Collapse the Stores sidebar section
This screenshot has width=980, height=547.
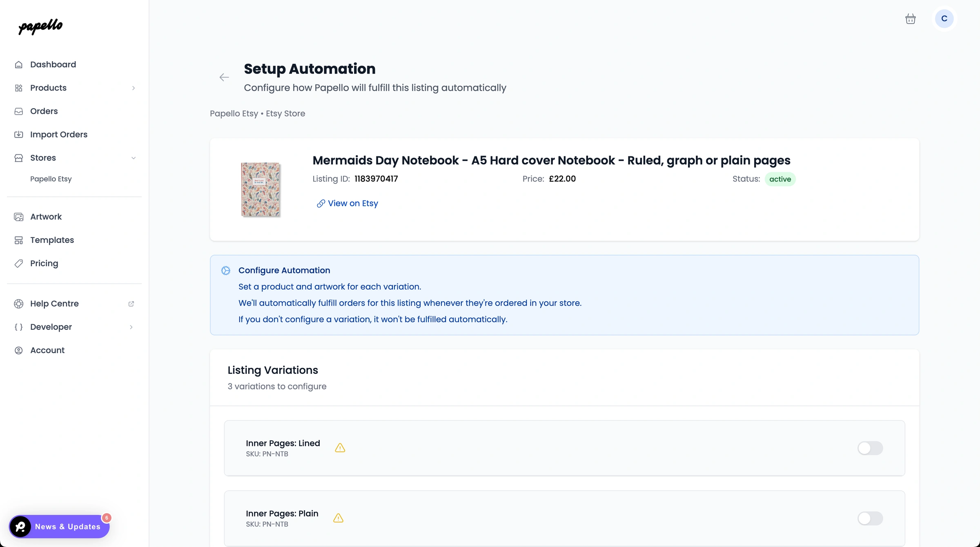[134, 158]
